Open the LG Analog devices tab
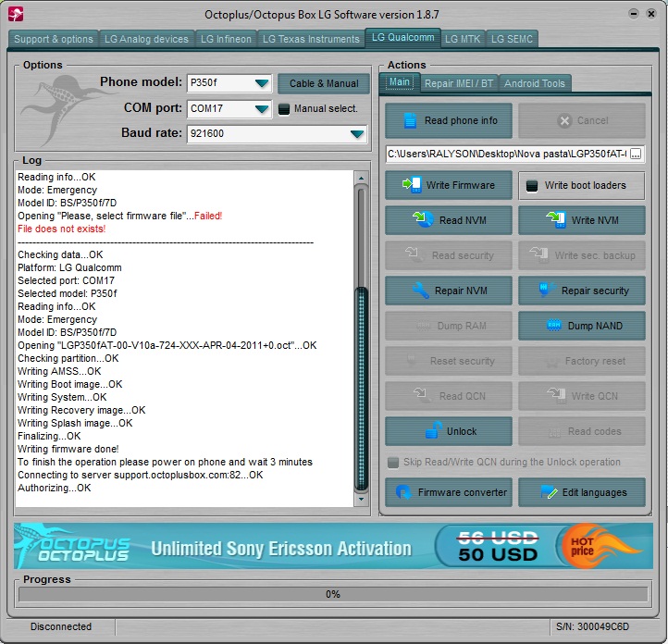The image size is (668, 644). [x=146, y=39]
